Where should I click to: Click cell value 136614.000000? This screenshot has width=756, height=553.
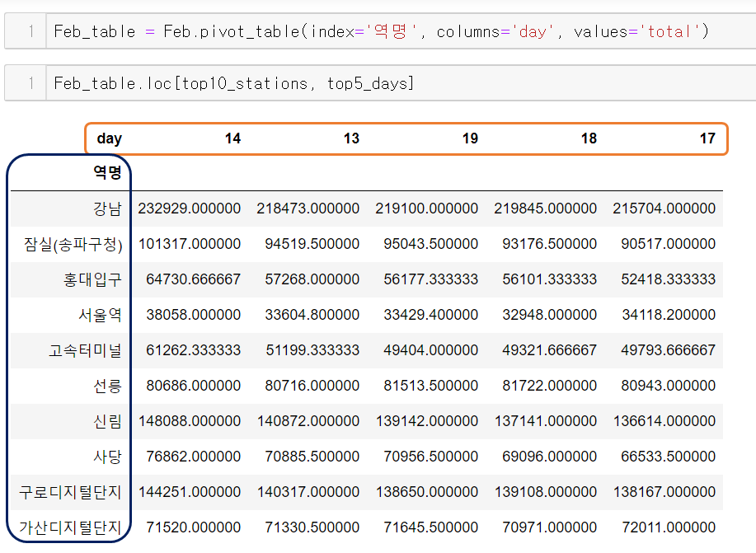click(664, 421)
